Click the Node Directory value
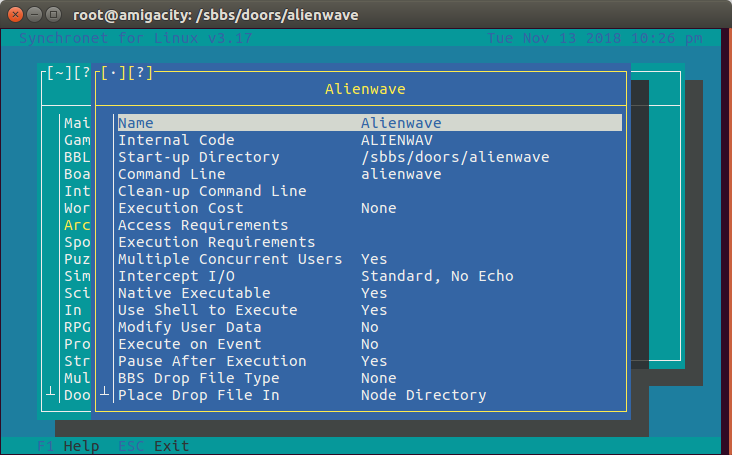 pyautogui.click(x=423, y=395)
